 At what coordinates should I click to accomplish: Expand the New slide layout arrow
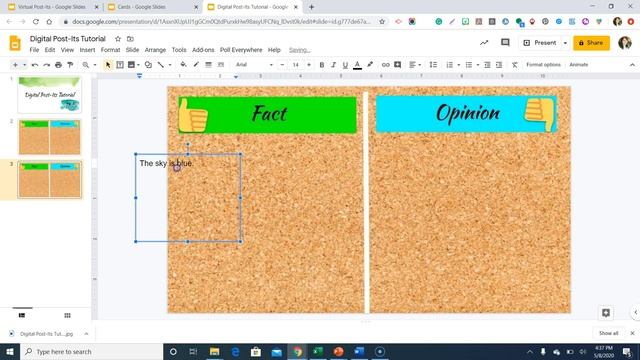point(24,65)
